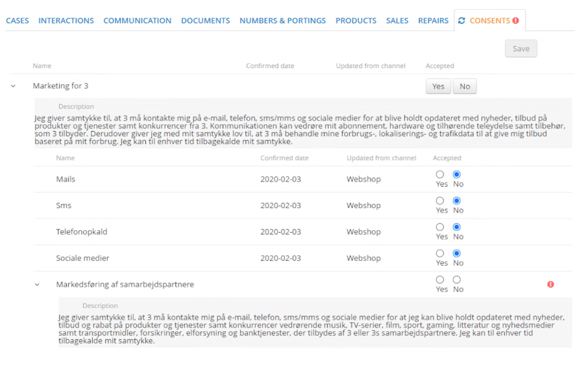
Task: Select Yes radio for Mails consent
Action: click(x=440, y=174)
